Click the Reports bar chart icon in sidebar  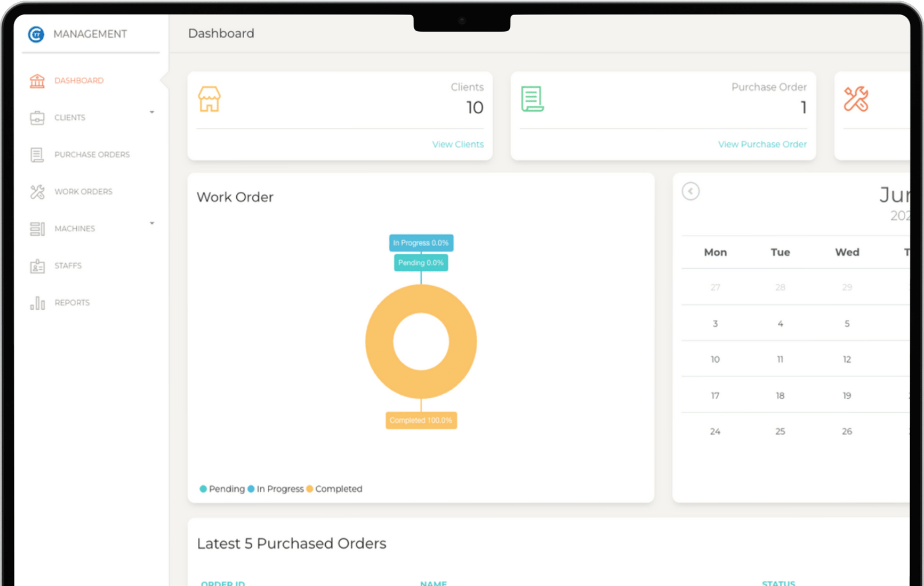[x=37, y=303]
